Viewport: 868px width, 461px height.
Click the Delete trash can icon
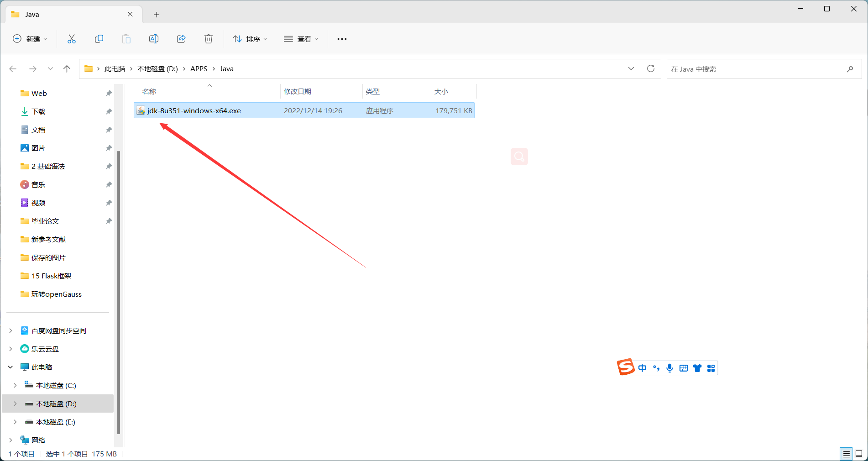(x=209, y=39)
